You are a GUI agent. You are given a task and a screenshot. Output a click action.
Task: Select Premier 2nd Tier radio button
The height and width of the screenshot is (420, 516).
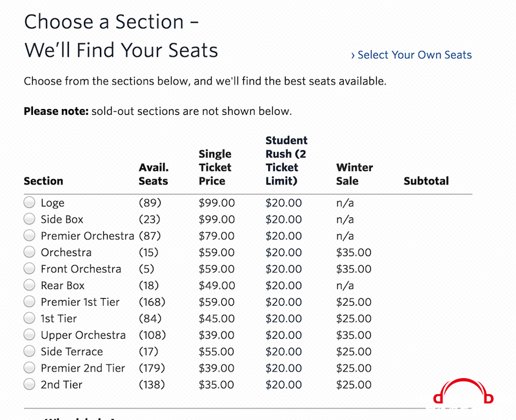pyautogui.click(x=29, y=367)
